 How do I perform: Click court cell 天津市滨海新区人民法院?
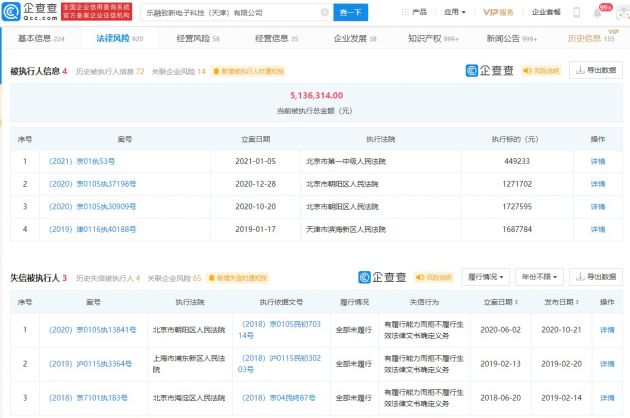(346, 229)
